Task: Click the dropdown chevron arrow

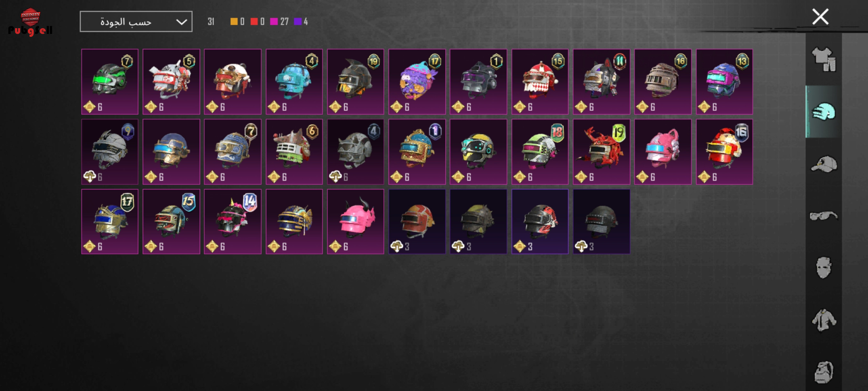Action: [181, 22]
